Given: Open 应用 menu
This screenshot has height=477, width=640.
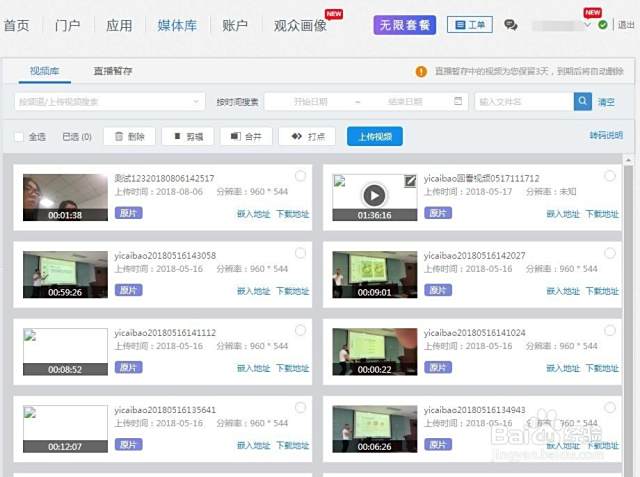Looking at the screenshot, I should click(119, 25).
